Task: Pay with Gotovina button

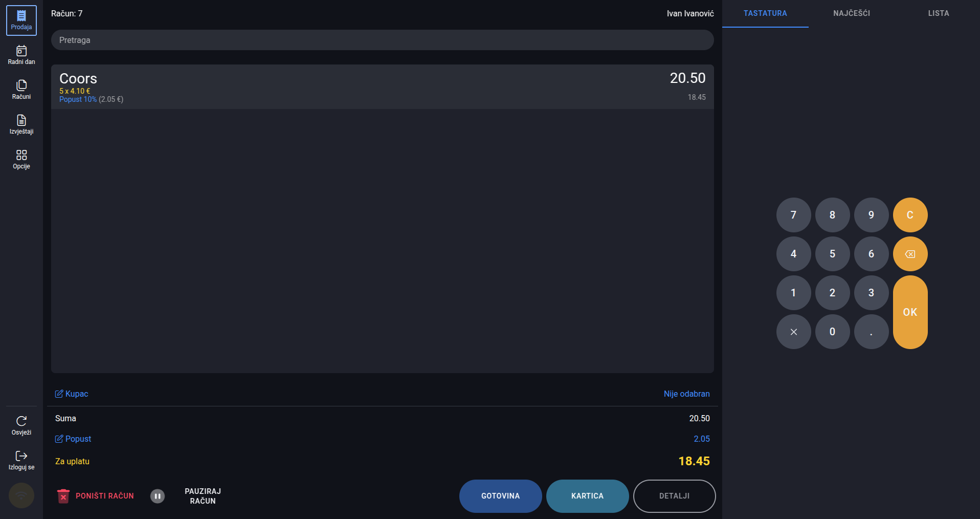Action: (x=500, y=496)
